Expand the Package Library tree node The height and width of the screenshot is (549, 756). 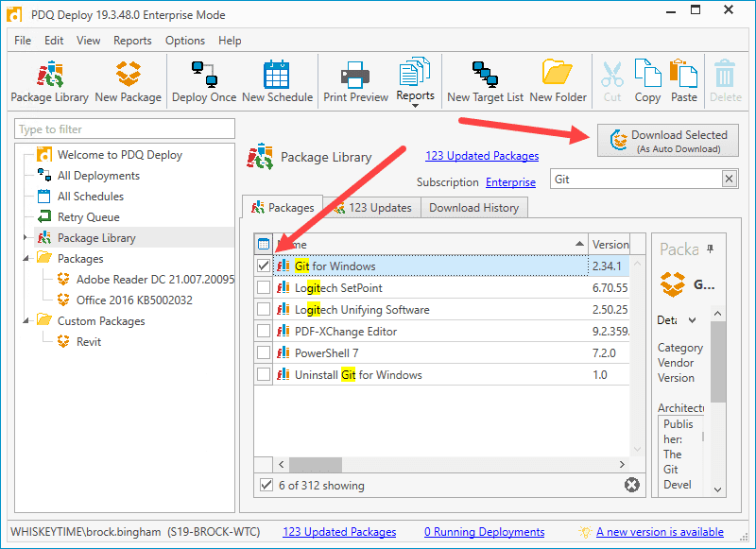pos(26,237)
